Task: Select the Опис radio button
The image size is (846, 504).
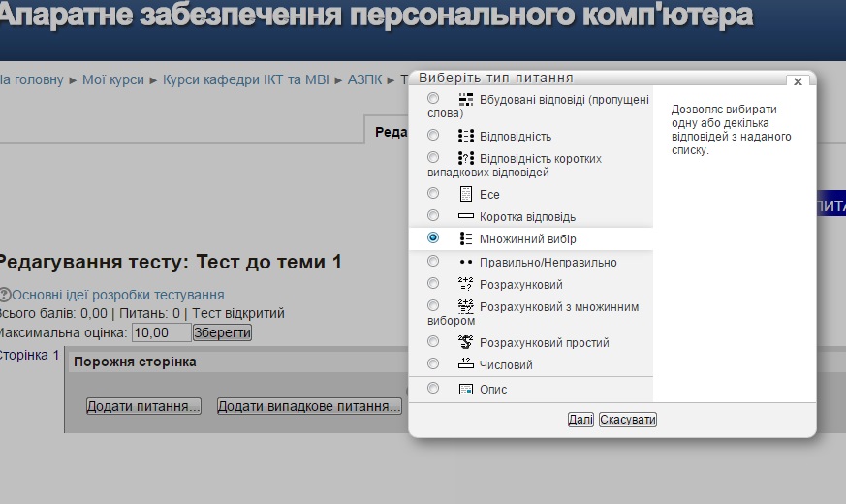Action: point(433,388)
